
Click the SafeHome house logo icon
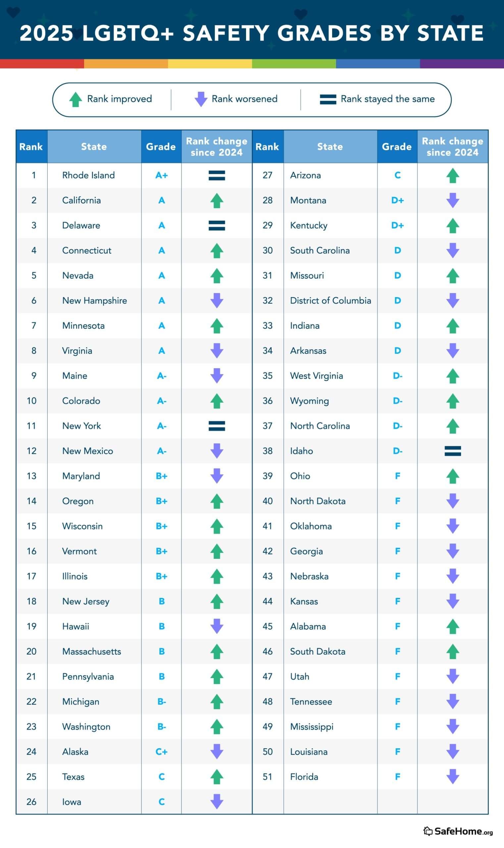(428, 831)
